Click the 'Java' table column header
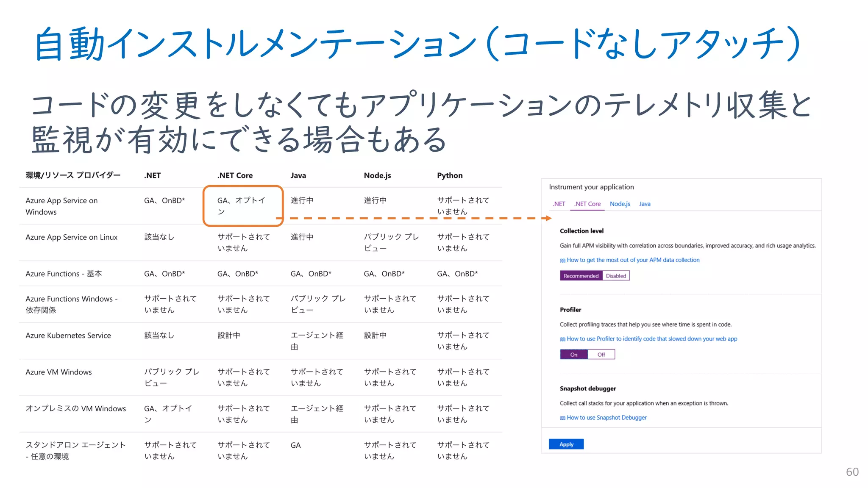 [x=298, y=175]
